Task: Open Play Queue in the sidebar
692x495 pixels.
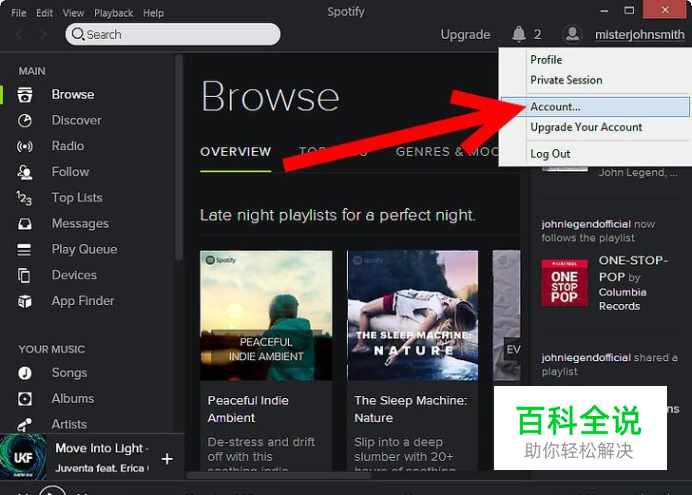Action: (x=84, y=250)
